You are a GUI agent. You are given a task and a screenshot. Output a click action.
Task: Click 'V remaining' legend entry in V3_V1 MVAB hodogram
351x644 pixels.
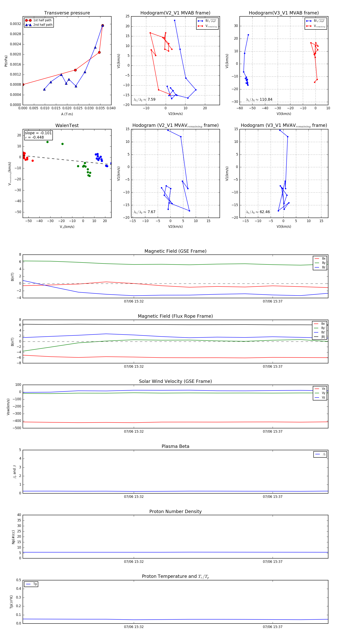coord(316,26)
